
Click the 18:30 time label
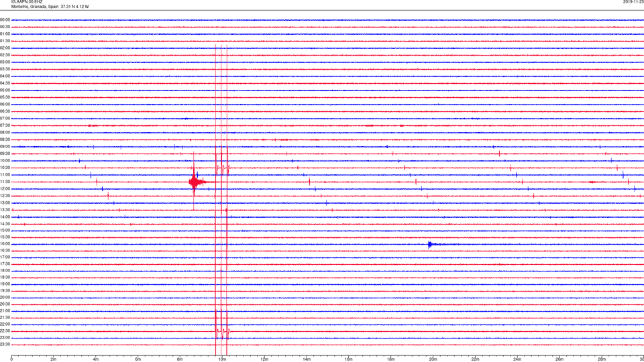pyautogui.click(x=5, y=278)
